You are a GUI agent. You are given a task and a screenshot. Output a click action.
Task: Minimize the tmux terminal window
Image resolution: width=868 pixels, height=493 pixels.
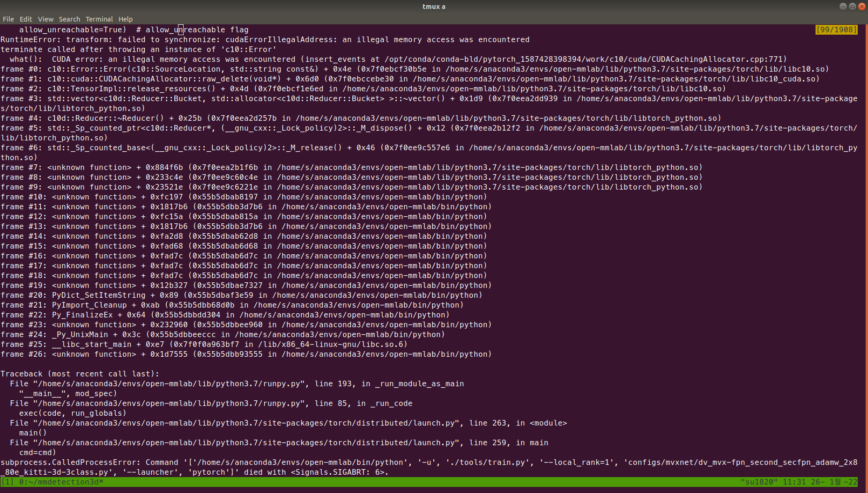843,7
